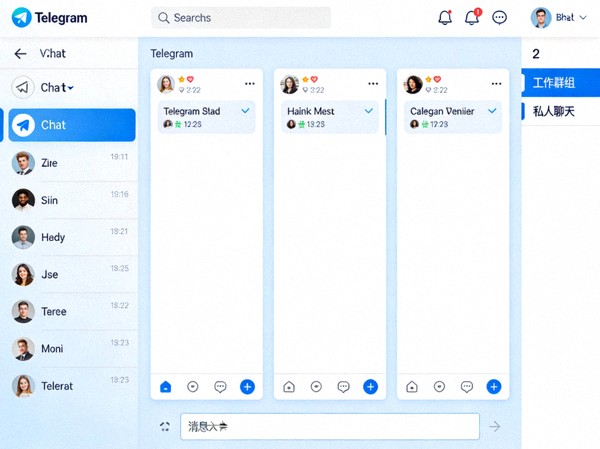Click the Searchs input field
600x449 pixels.
(241, 18)
